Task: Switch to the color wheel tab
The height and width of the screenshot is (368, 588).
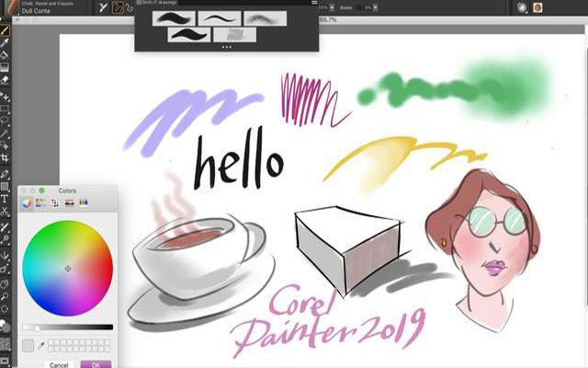Action: tap(26, 202)
